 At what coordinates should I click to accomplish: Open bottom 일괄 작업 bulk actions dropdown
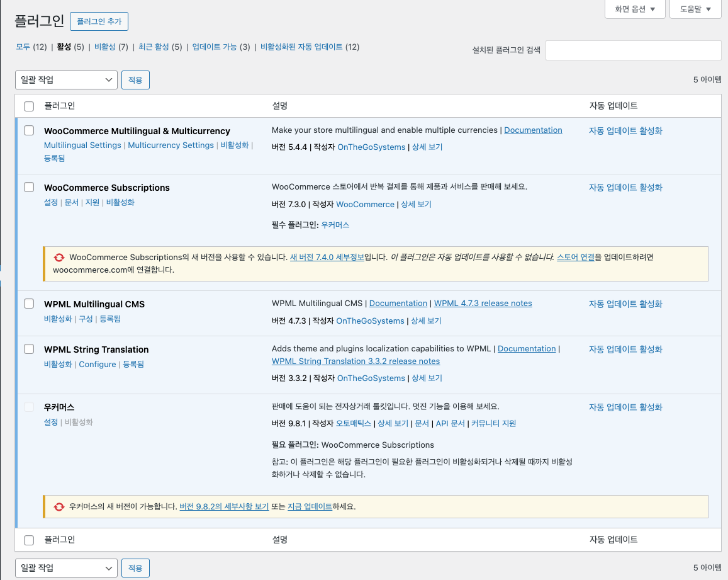pyautogui.click(x=66, y=568)
